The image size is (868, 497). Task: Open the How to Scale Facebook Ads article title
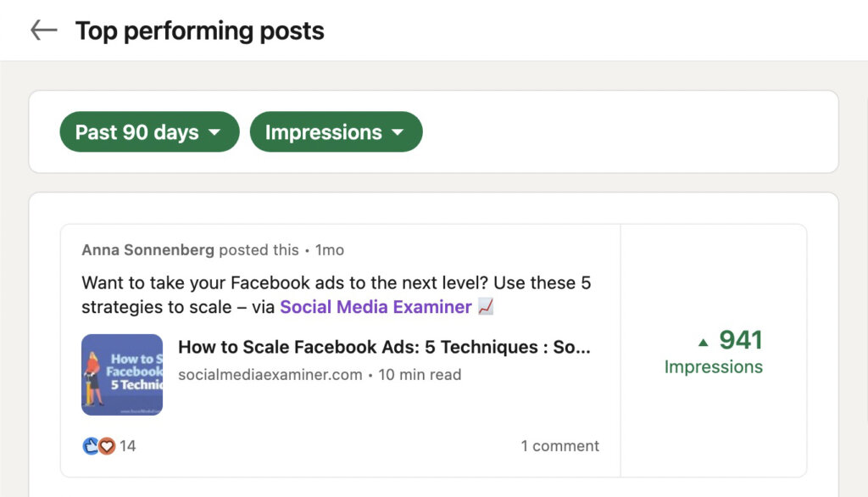tap(384, 347)
